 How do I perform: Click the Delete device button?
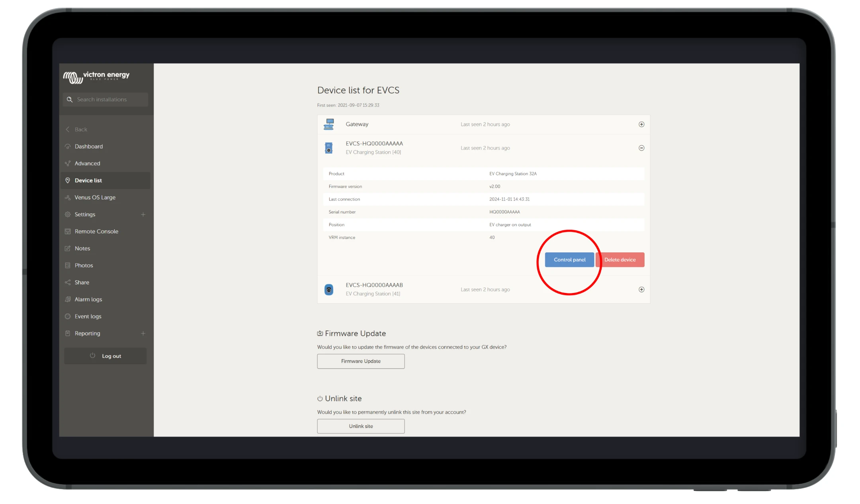[620, 259]
